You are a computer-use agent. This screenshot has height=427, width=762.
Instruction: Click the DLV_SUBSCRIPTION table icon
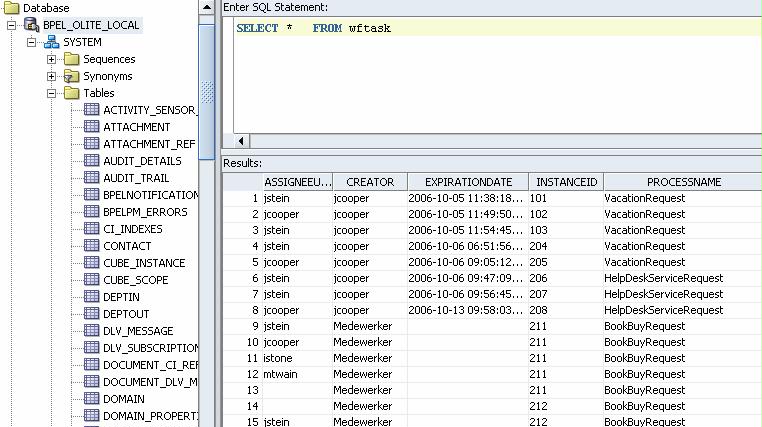pyautogui.click(x=91, y=347)
